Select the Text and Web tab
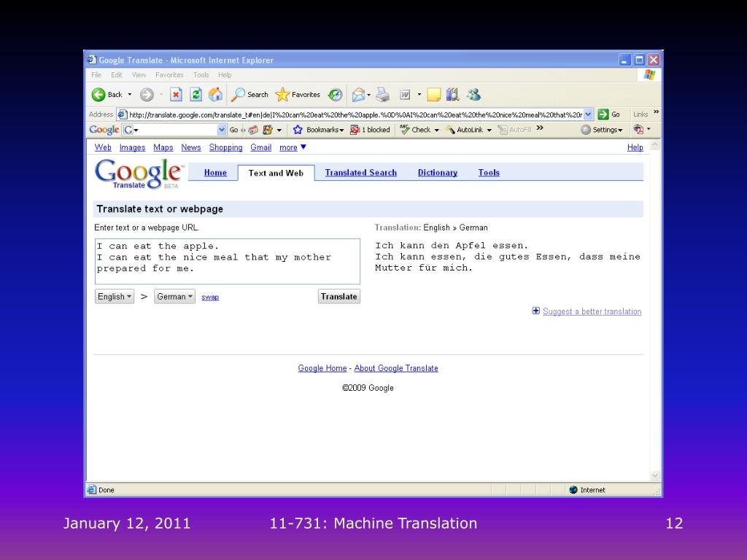This screenshot has height=560, width=747. point(276,173)
